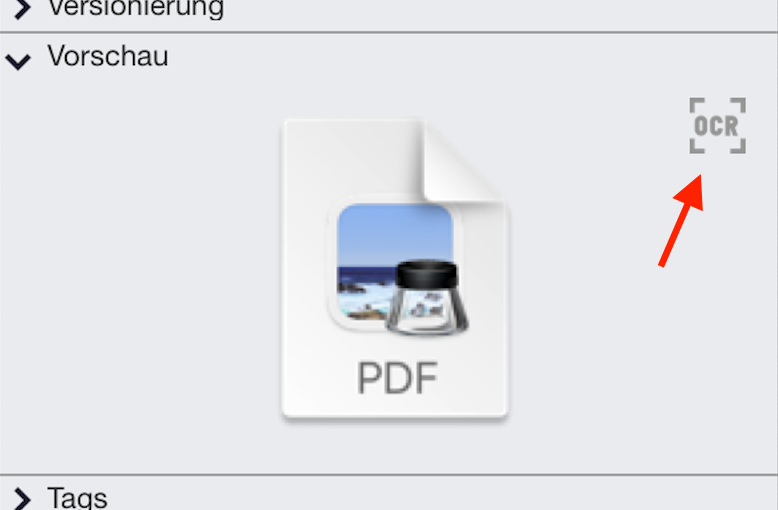Screen dimensions: 778x510
Task: Click the PDF text on the document icon
Action: pos(397,378)
